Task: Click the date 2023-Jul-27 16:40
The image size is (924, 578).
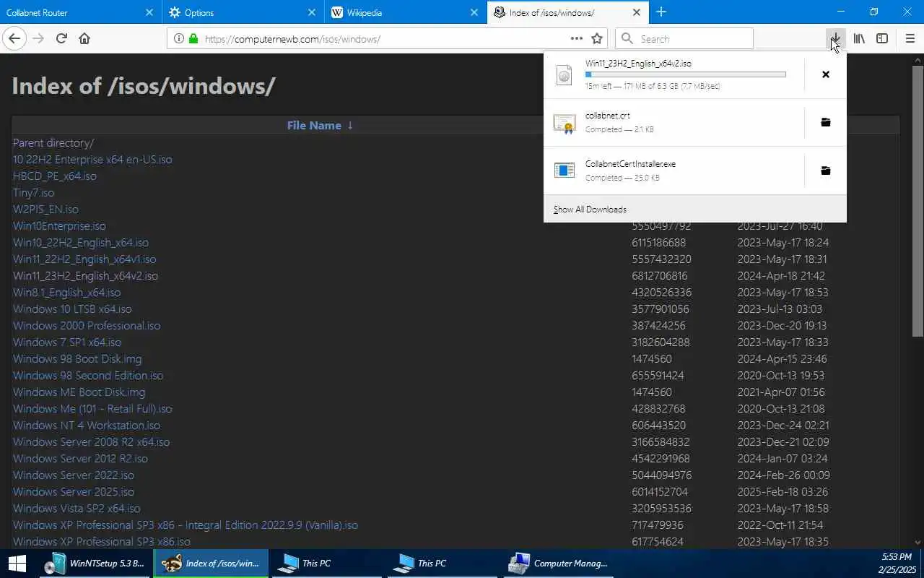Action: [x=780, y=226]
